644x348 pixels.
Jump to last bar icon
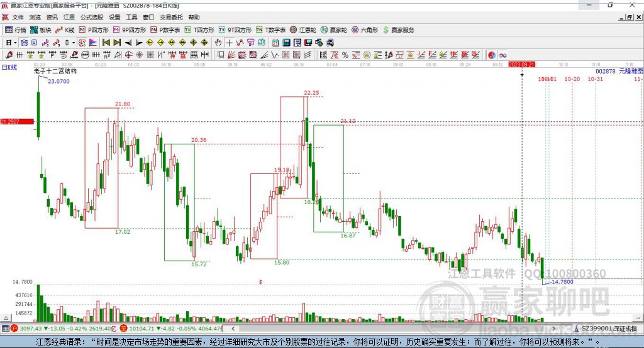pyautogui.click(x=117, y=43)
